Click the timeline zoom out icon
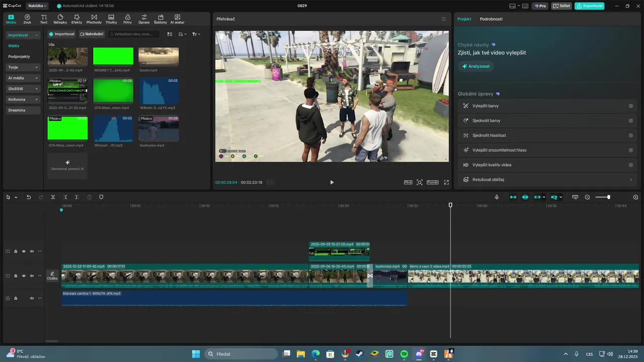Image resolution: width=644 pixels, height=362 pixels. (x=587, y=197)
